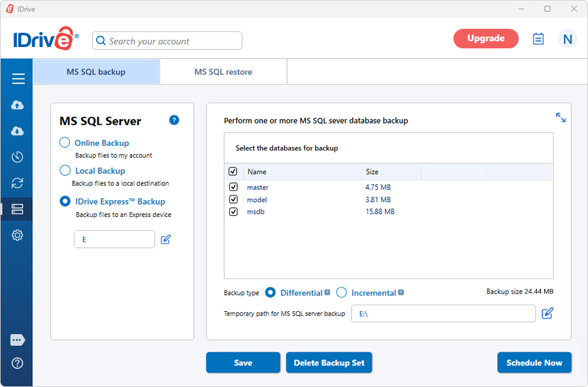This screenshot has width=588, height=387.
Task: Select Incremental backup type
Action: [x=341, y=292]
